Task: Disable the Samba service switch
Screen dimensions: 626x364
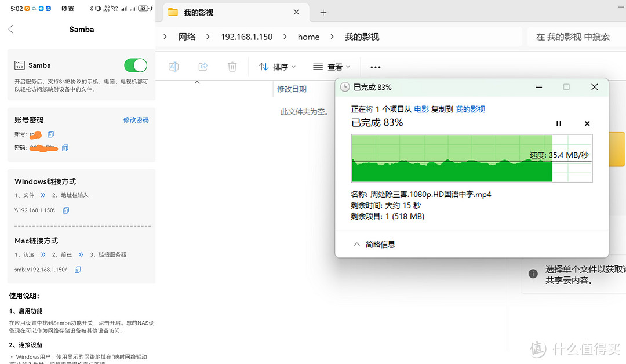Action: pos(135,65)
